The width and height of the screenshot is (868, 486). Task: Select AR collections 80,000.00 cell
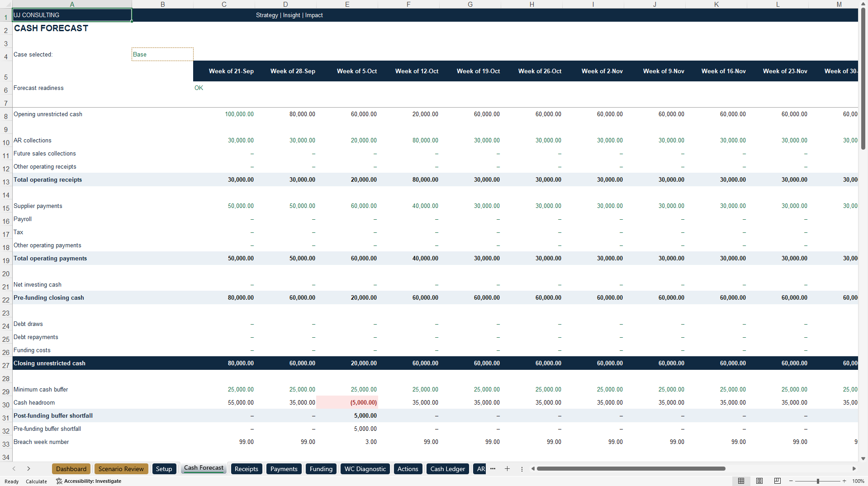[408, 140]
